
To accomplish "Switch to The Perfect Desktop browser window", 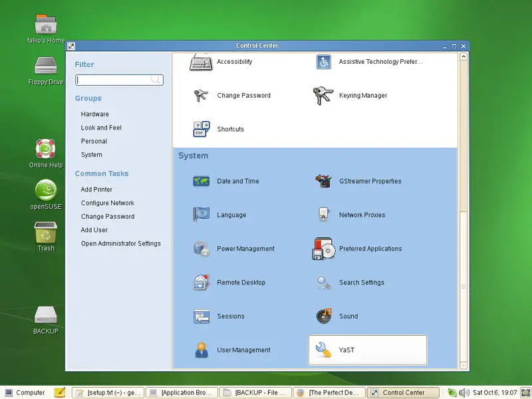I will click(x=329, y=392).
